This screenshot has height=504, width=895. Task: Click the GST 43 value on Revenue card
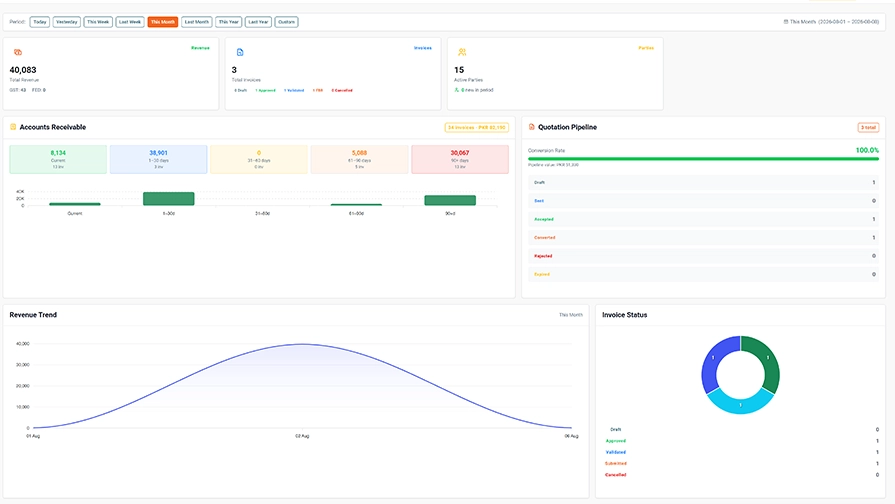click(18, 90)
